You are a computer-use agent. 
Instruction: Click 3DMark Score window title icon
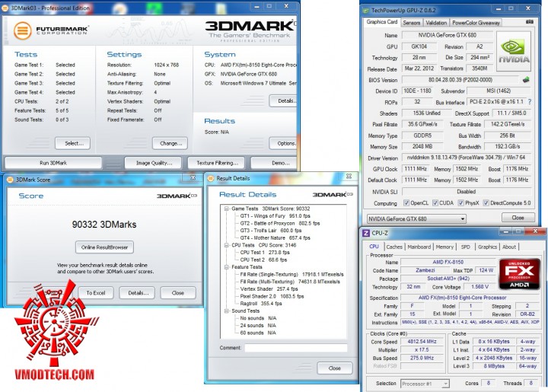coord(10,180)
